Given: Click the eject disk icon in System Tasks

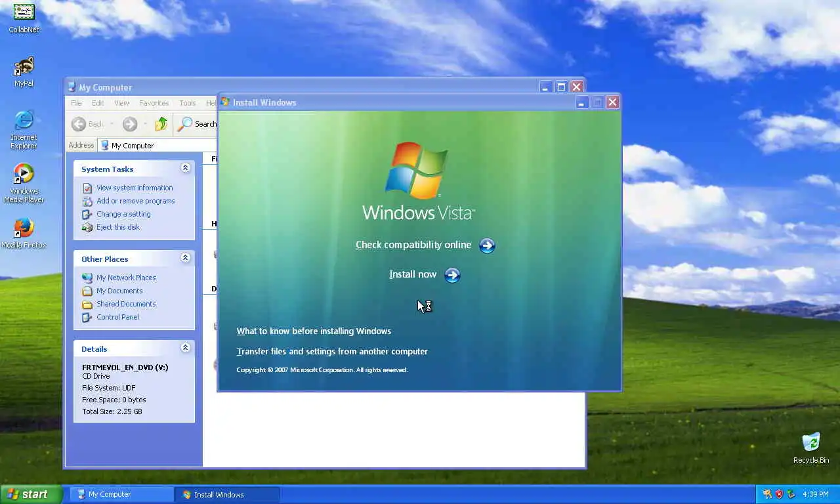Looking at the screenshot, I should point(87,227).
